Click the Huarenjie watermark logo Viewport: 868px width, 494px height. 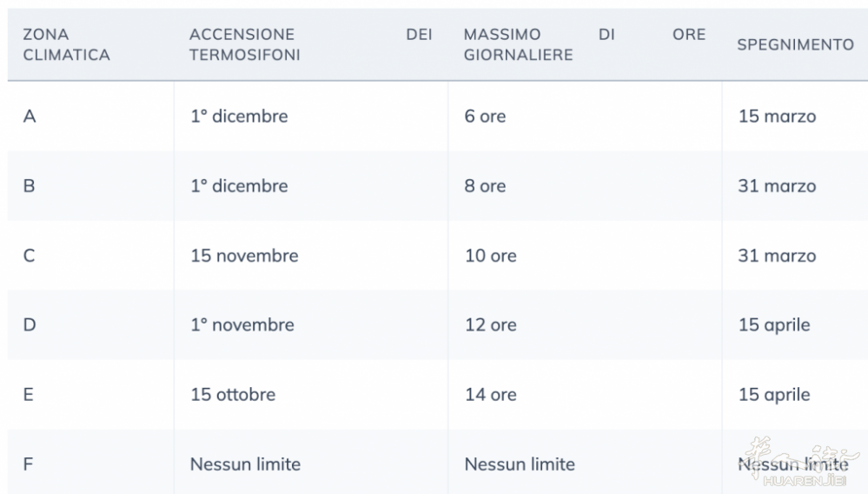coord(804,463)
